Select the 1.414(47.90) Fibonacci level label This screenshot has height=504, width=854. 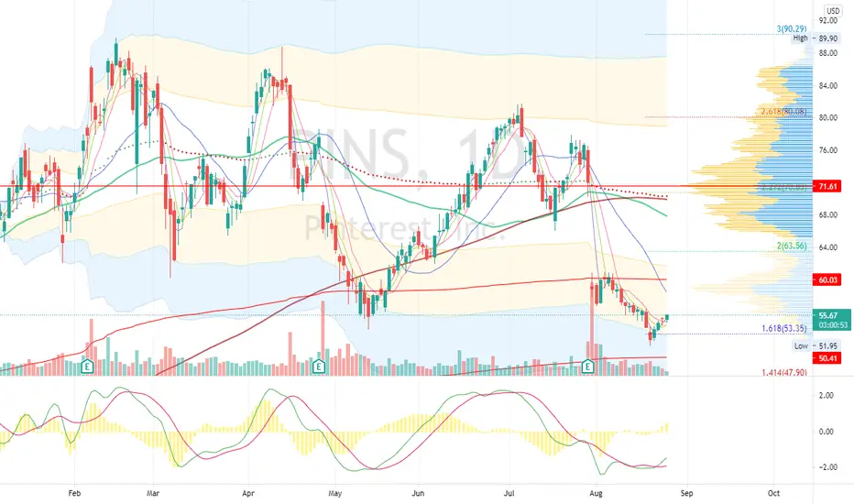pyautogui.click(x=783, y=373)
